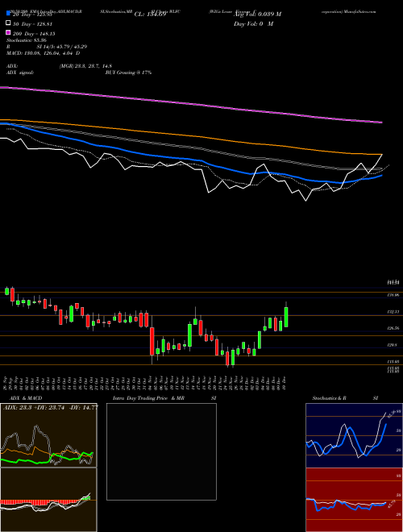This screenshot has width=403, height=532.
Task: Click the ADX '(MGR) 23.3, 23.7, 14.8' values
Action: (x=85, y=66)
